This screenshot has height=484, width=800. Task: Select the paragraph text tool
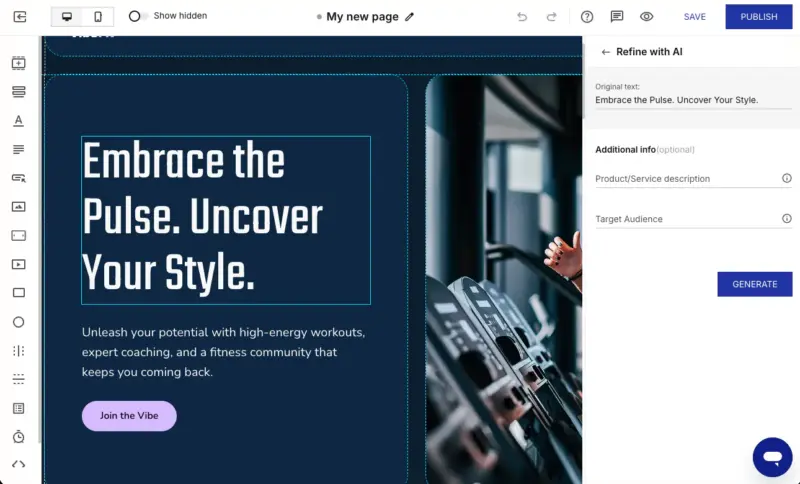(x=18, y=149)
